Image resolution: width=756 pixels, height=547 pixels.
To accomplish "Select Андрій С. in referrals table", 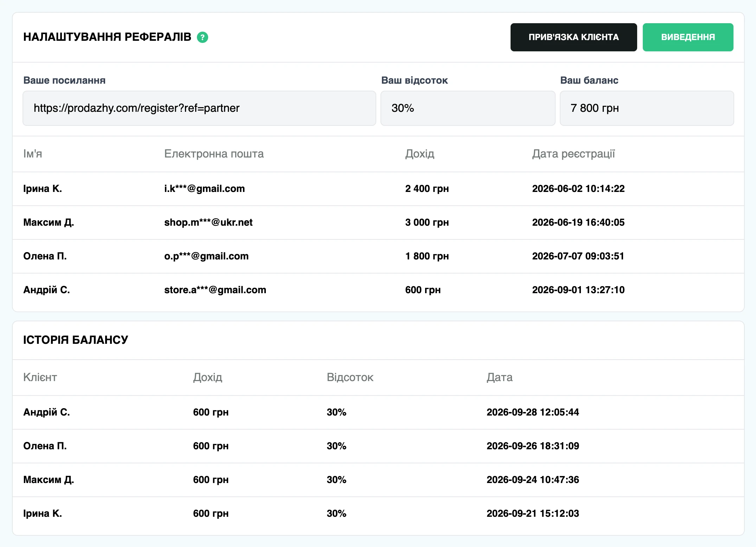I will tap(46, 290).
